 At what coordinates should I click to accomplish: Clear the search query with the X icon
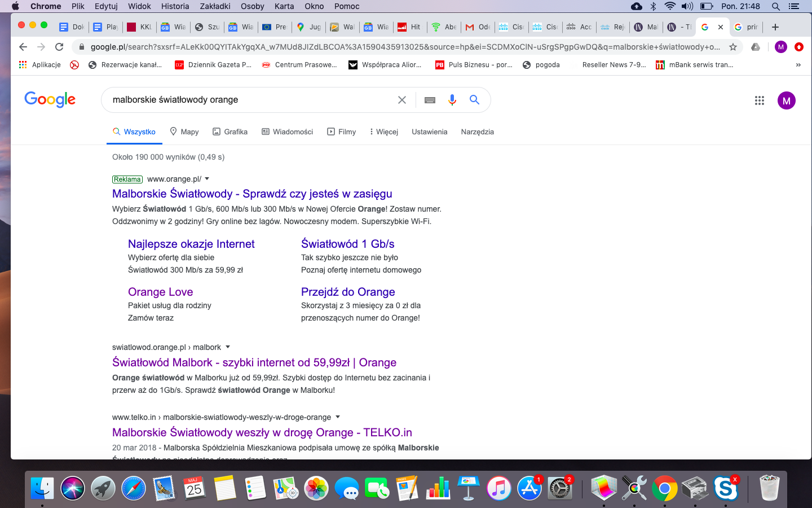click(x=402, y=100)
